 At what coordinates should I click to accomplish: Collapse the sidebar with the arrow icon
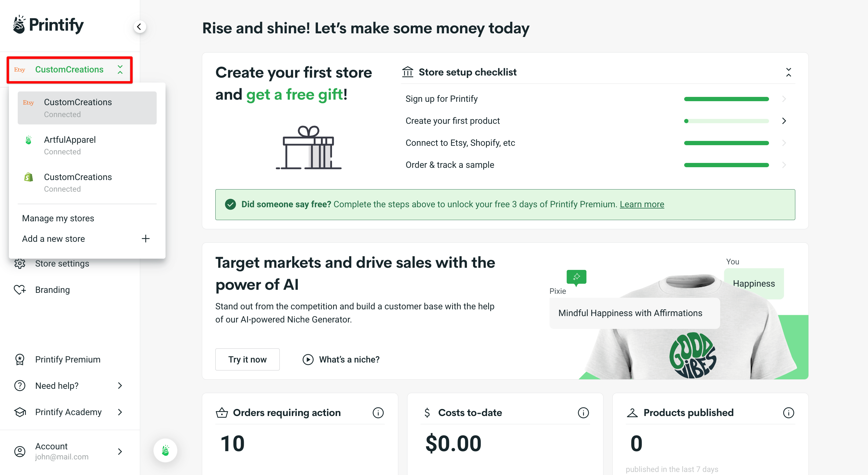140,27
